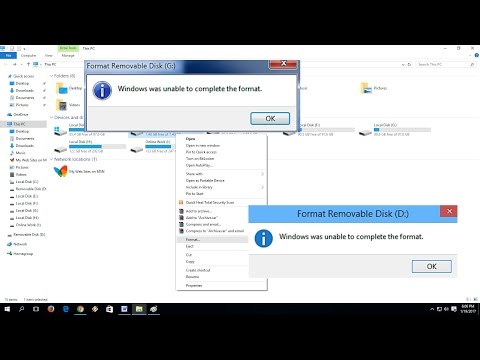Open My Web Sites on MSN icon

[61, 171]
